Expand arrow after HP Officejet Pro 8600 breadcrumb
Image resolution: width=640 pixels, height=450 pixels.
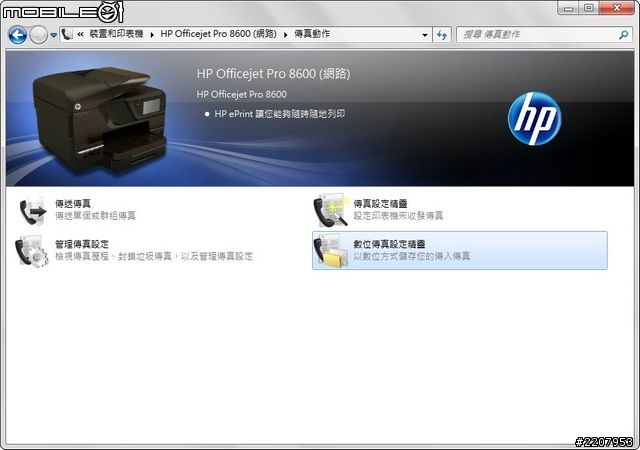point(286,35)
